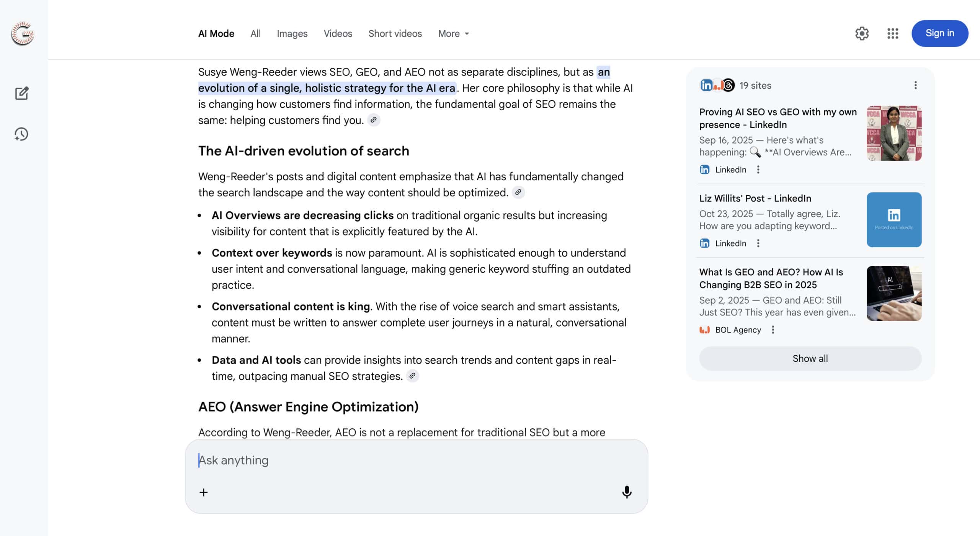Click the Show all button
This screenshot has height=536, width=980.
[x=810, y=358]
